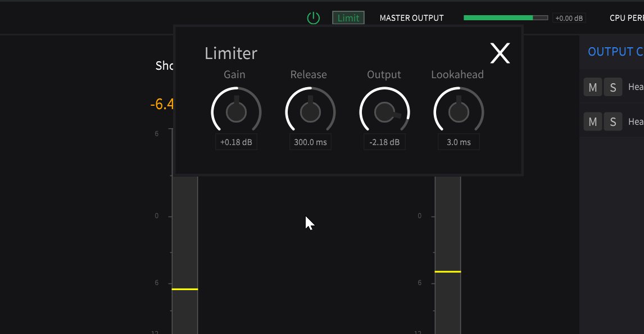The width and height of the screenshot is (644, 334).
Task: Select the 300.0 ms release value field
Action: pyautogui.click(x=310, y=142)
